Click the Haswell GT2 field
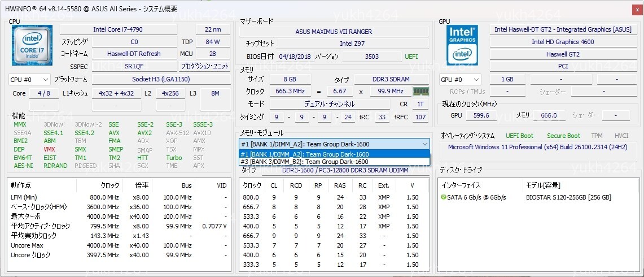Image resolution: width=644 pixels, height=277 pixels. click(563, 54)
